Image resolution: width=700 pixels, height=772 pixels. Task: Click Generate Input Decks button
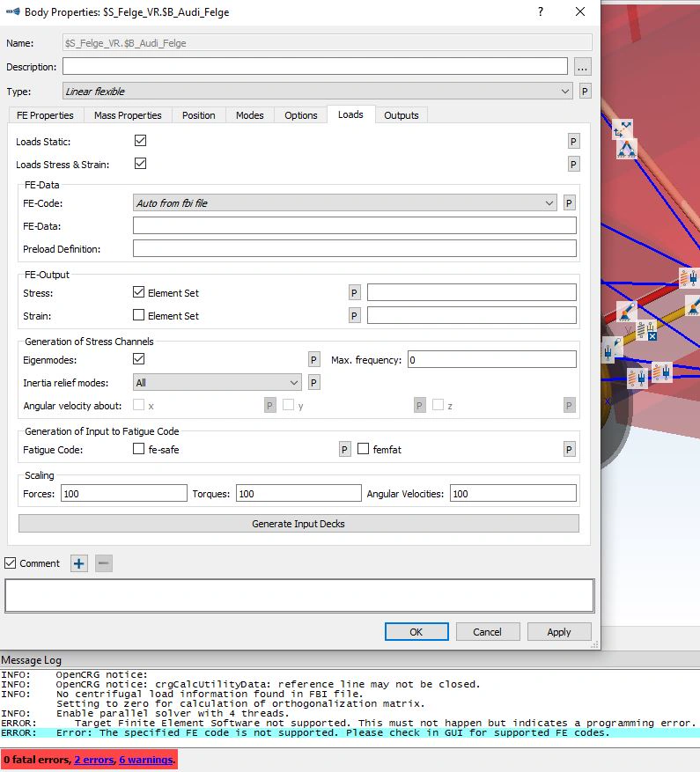(298, 524)
